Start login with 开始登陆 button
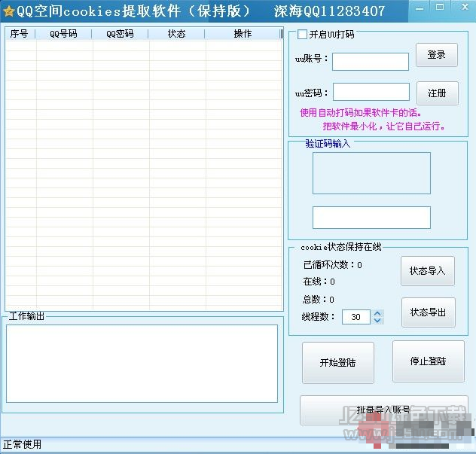The width and height of the screenshot is (476, 454). (x=338, y=362)
